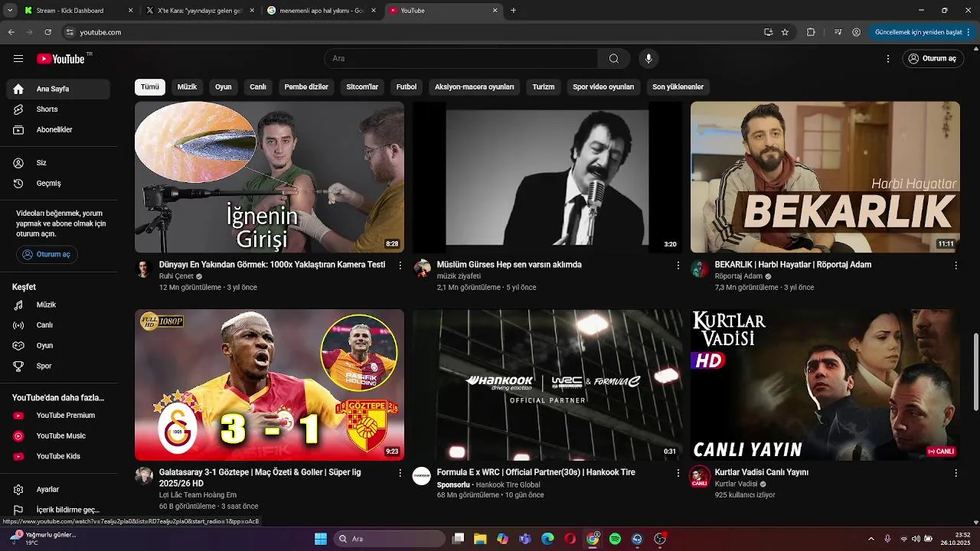Click the search magnifier button
Image resolution: width=980 pixels, height=551 pixels.
pyautogui.click(x=614, y=59)
